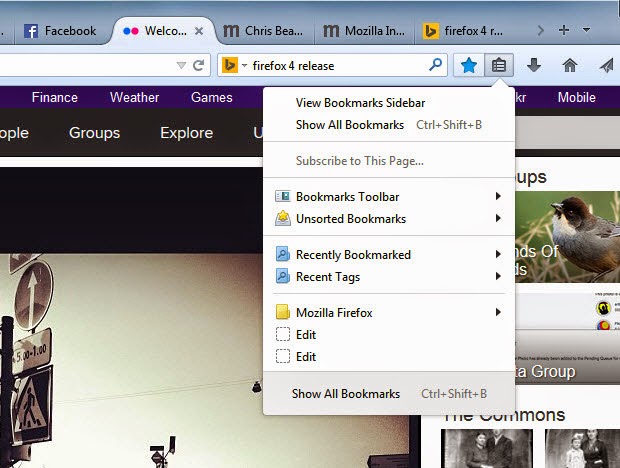Screen dimensions: 620x468
Task: Expand the Bookmarks Toolbar submenu
Action: pos(388,196)
